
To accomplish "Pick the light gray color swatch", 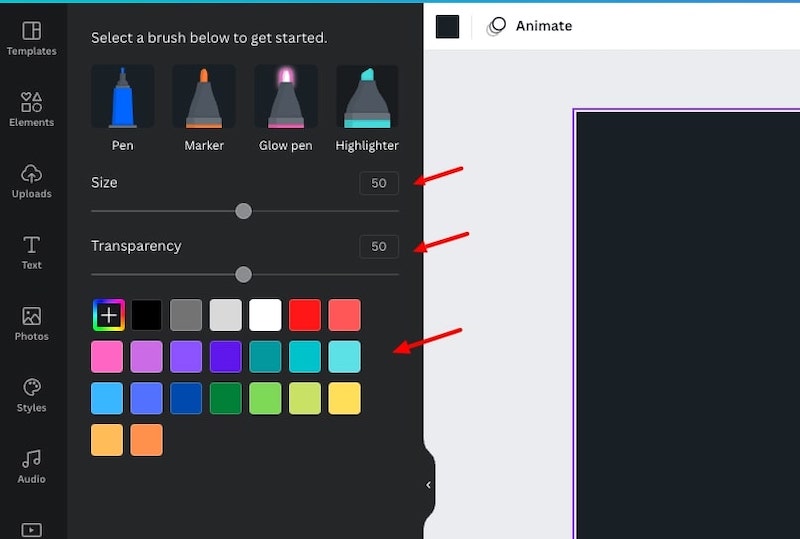I will click(226, 315).
